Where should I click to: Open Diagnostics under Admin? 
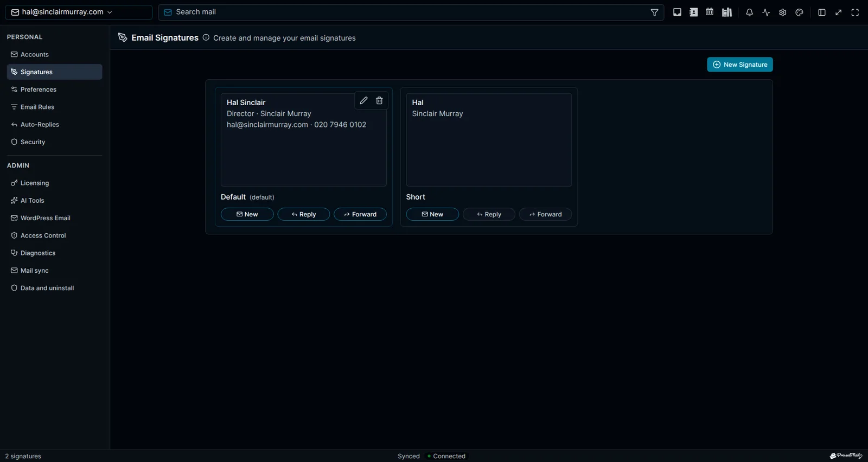[x=54, y=253]
